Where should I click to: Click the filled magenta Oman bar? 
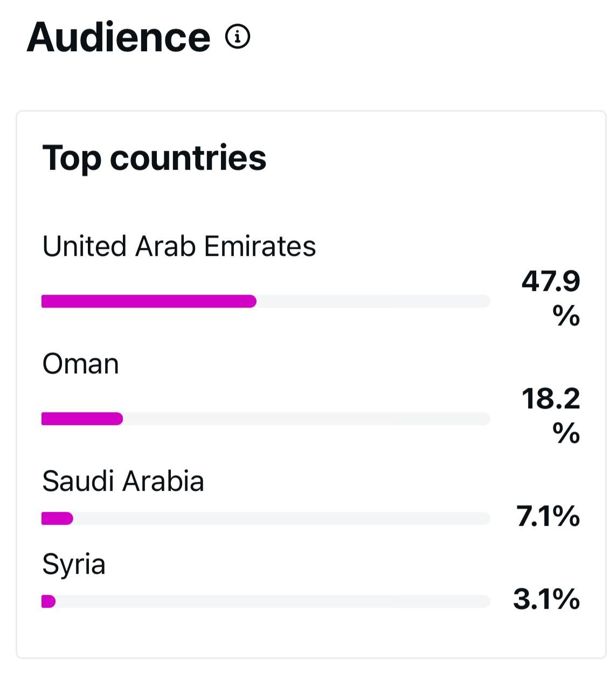82,419
